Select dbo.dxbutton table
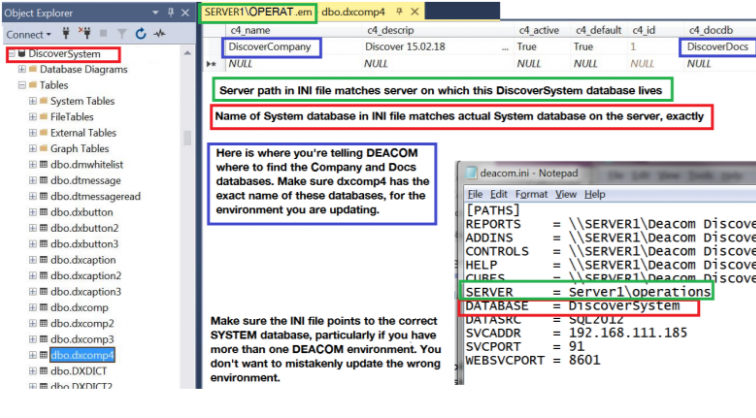 (x=81, y=212)
